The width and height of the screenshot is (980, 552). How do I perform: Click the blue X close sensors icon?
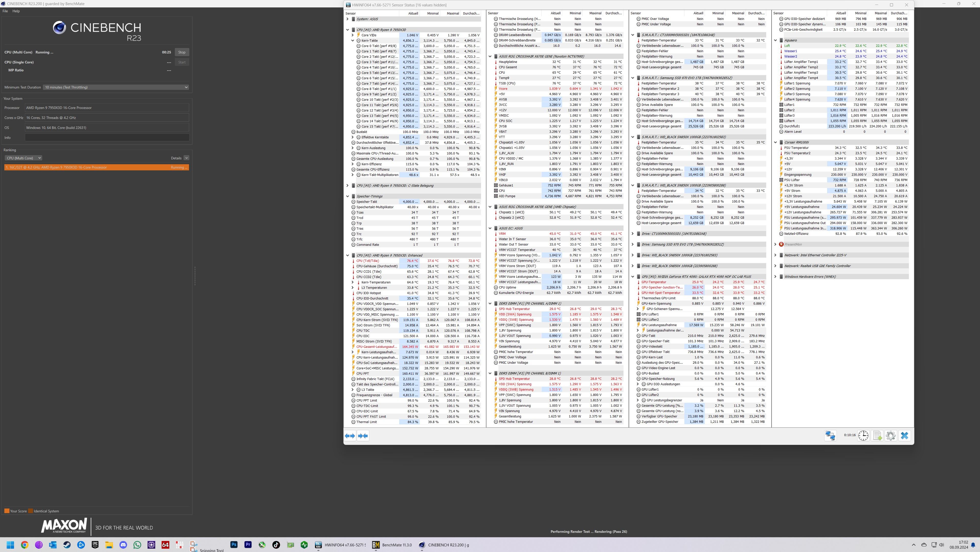905,436
